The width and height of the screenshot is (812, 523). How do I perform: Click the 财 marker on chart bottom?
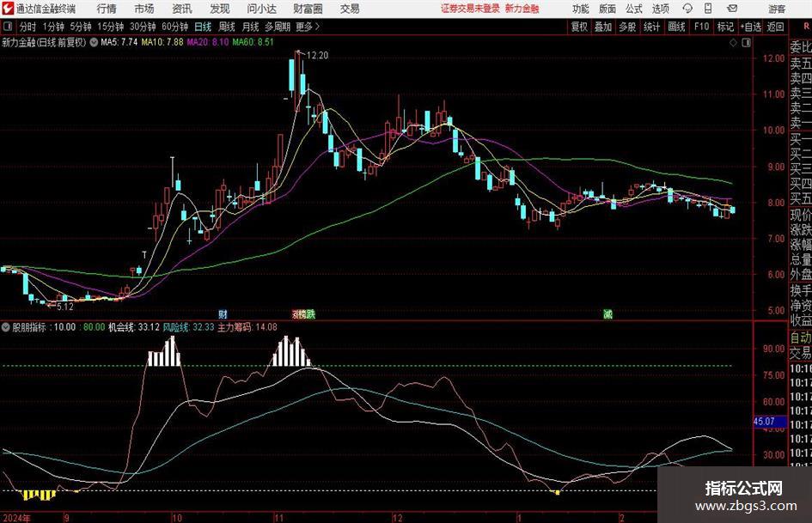pyautogui.click(x=223, y=313)
